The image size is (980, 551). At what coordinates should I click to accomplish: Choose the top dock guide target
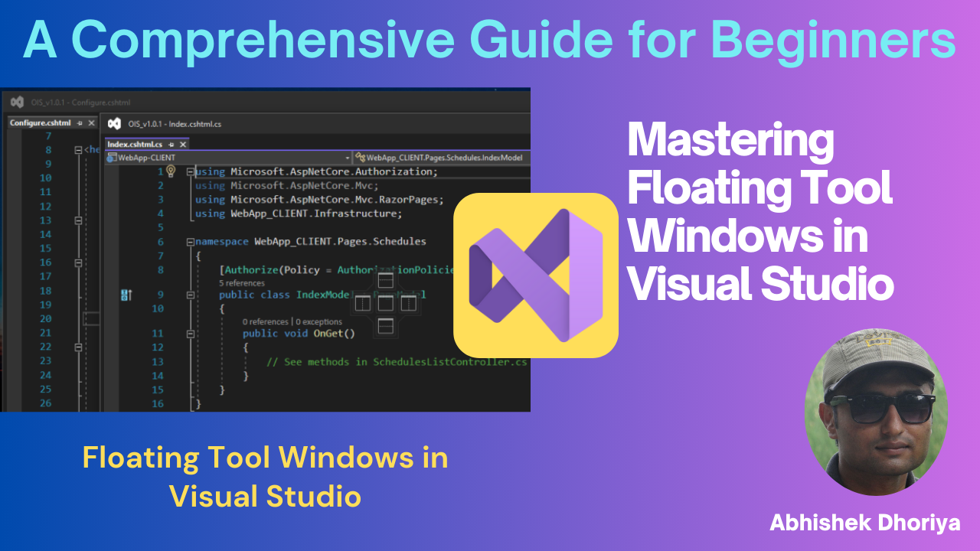click(x=386, y=280)
